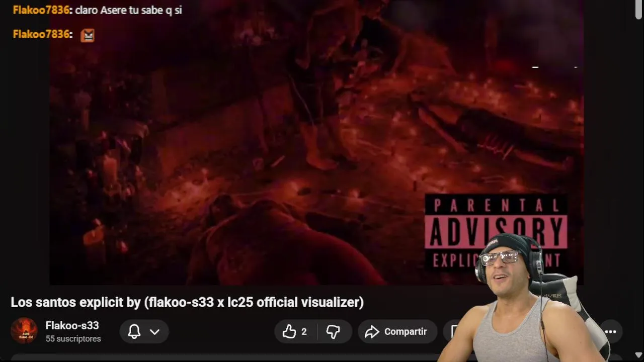This screenshot has width=644, height=362.
Task: Open the Compartir share dialog
Action: point(397,331)
